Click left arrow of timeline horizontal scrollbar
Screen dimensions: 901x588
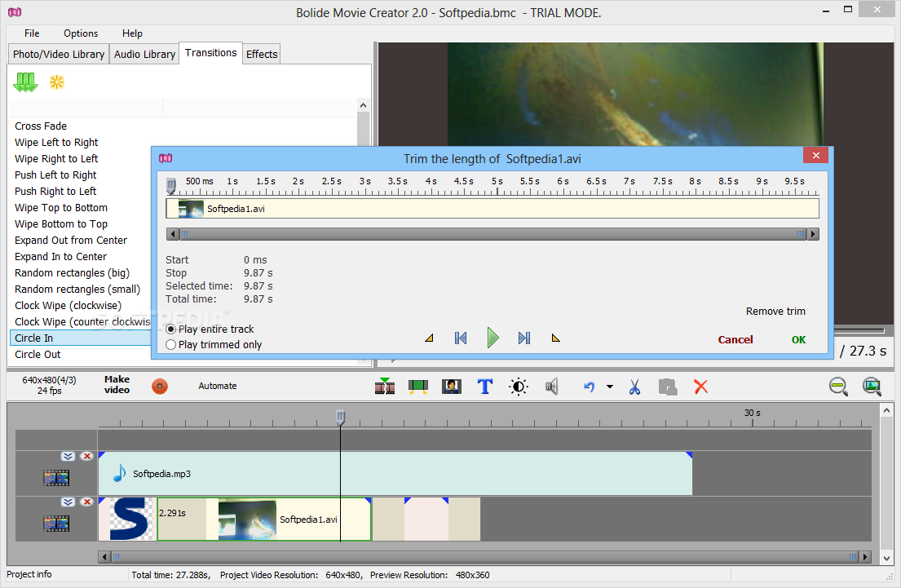pos(104,557)
